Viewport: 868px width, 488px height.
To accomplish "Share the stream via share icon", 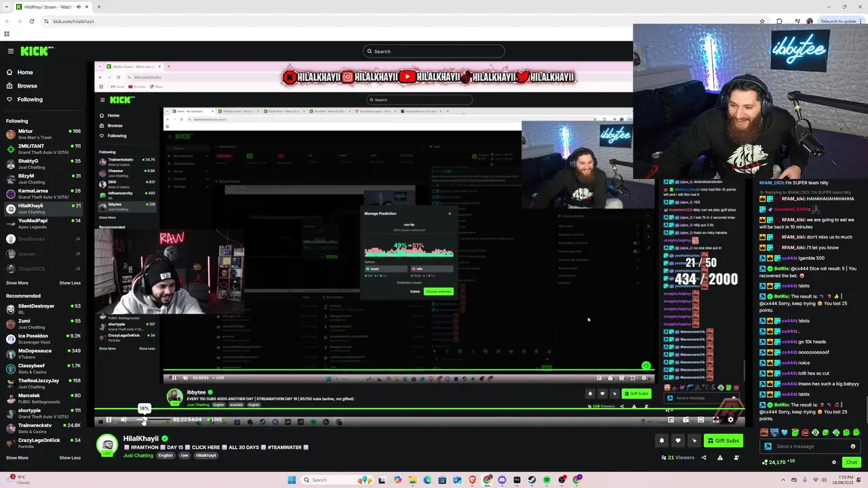I will pos(703,457).
